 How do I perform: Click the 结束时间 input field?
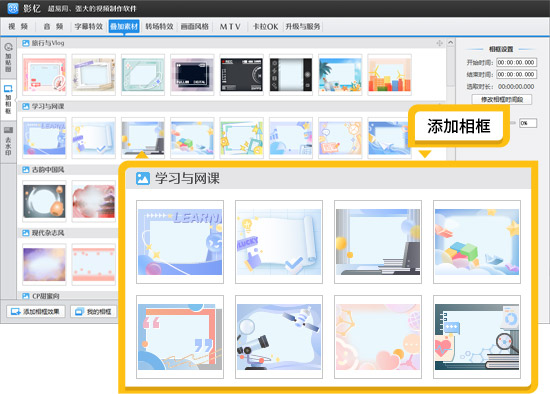coord(516,74)
